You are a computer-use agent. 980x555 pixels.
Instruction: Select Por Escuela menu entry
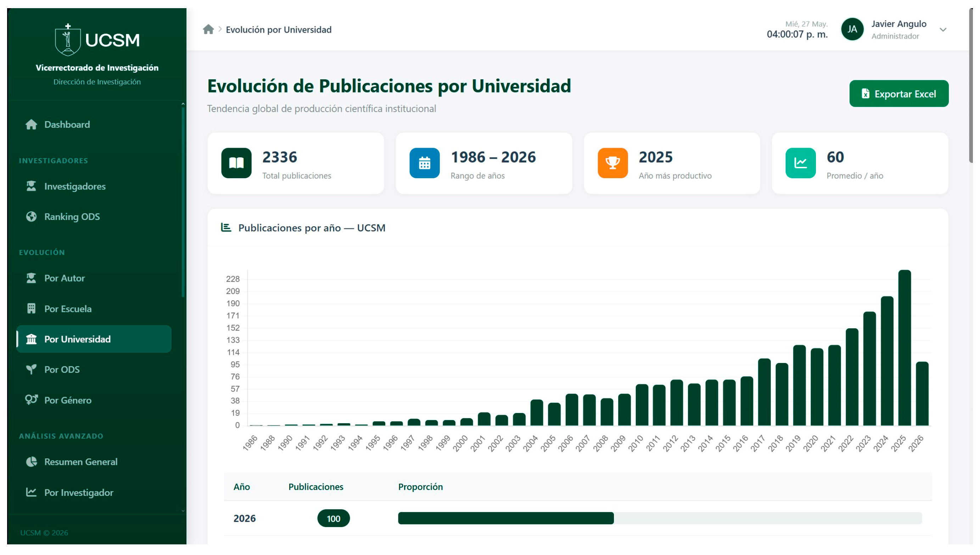[x=94, y=309]
